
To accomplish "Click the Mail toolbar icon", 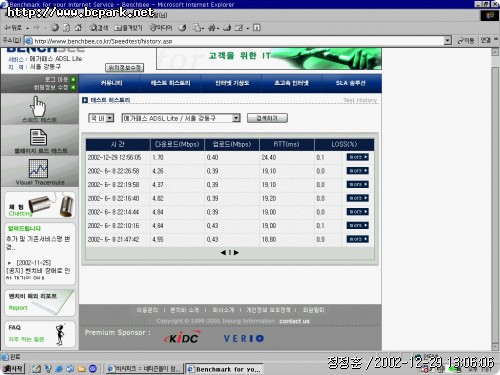I will click(x=197, y=28).
